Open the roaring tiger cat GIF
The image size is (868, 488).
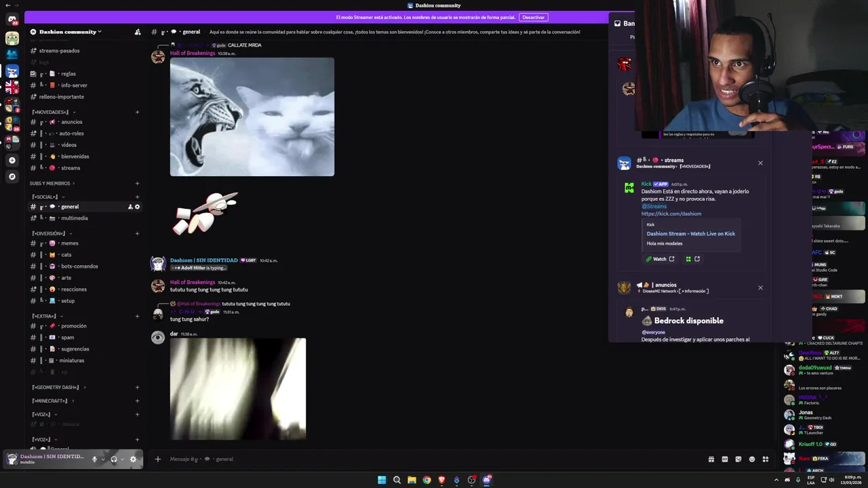click(x=252, y=117)
